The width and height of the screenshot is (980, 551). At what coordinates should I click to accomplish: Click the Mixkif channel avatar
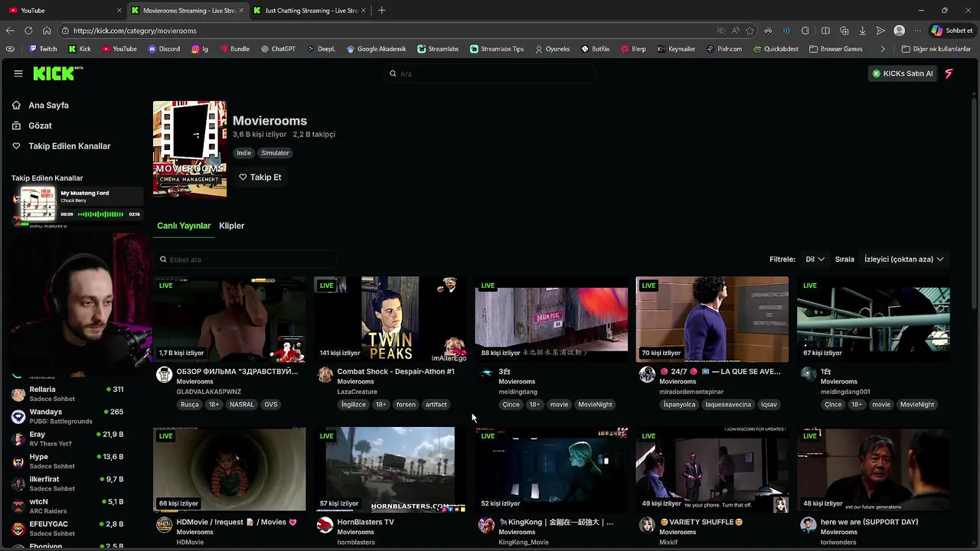tap(647, 525)
